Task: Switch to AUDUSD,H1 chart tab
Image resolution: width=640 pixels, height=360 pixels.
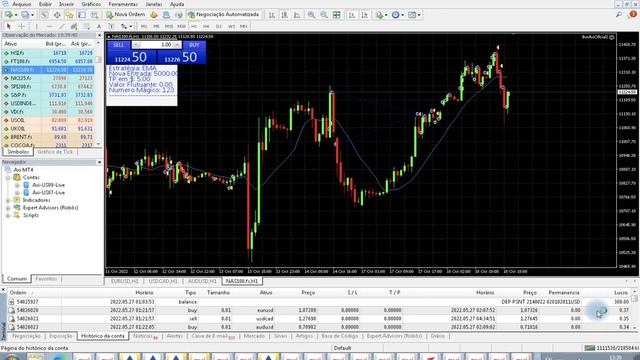Action: click(x=202, y=281)
